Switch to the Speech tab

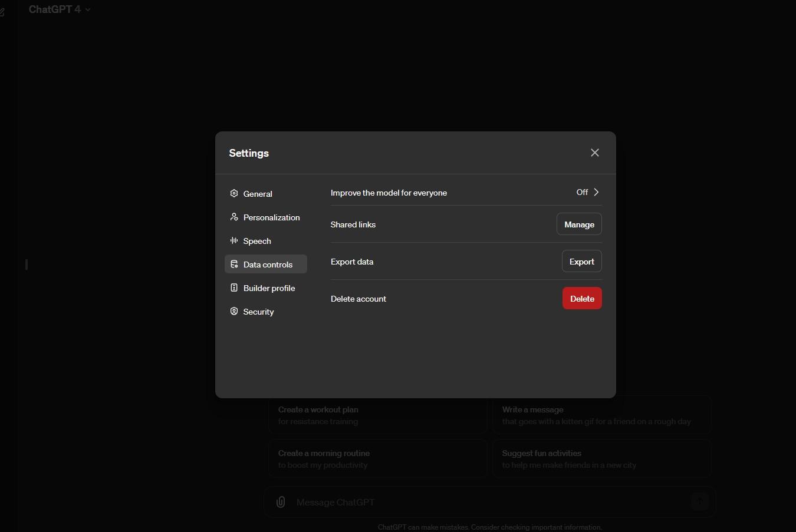click(266, 240)
